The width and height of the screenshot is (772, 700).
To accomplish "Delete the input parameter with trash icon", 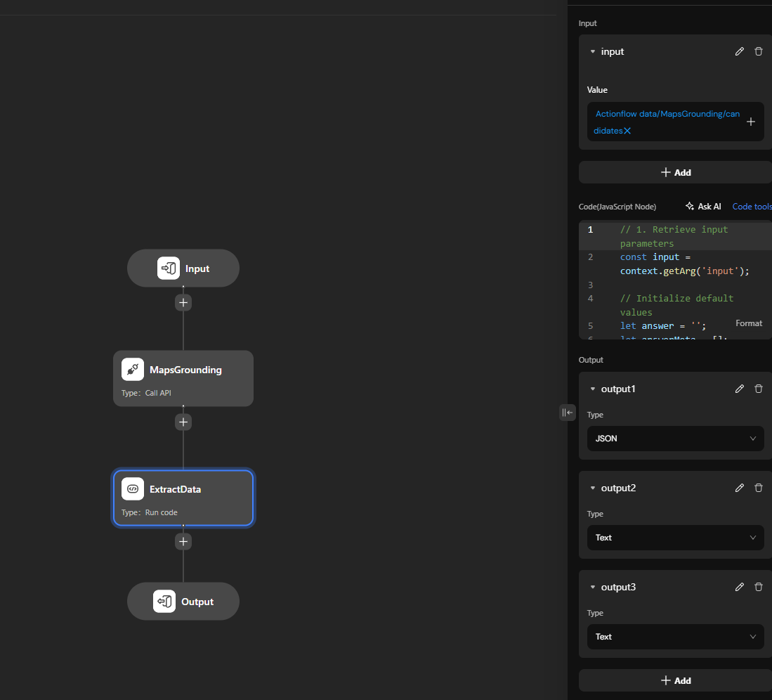I will pyautogui.click(x=758, y=51).
